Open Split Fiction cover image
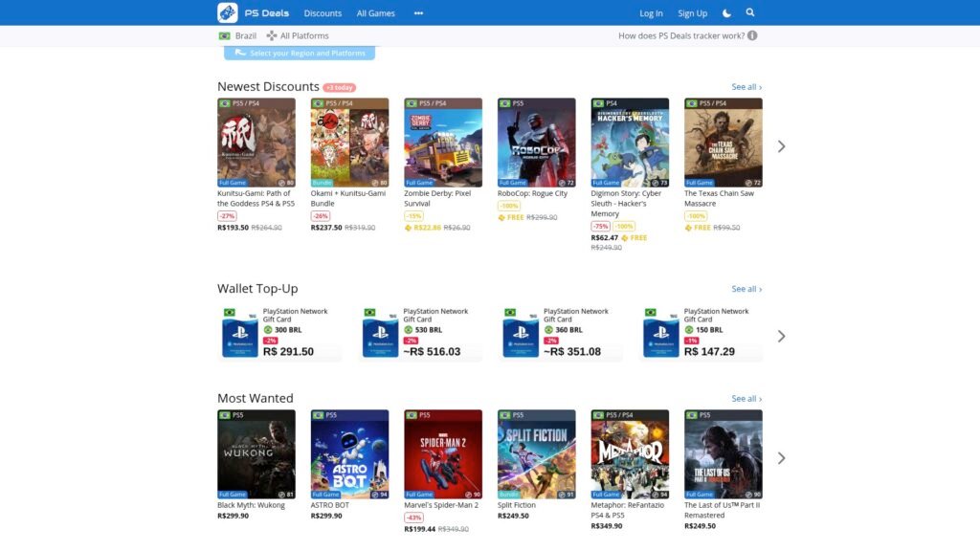Viewport: 980px width, 551px height. [x=536, y=454]
